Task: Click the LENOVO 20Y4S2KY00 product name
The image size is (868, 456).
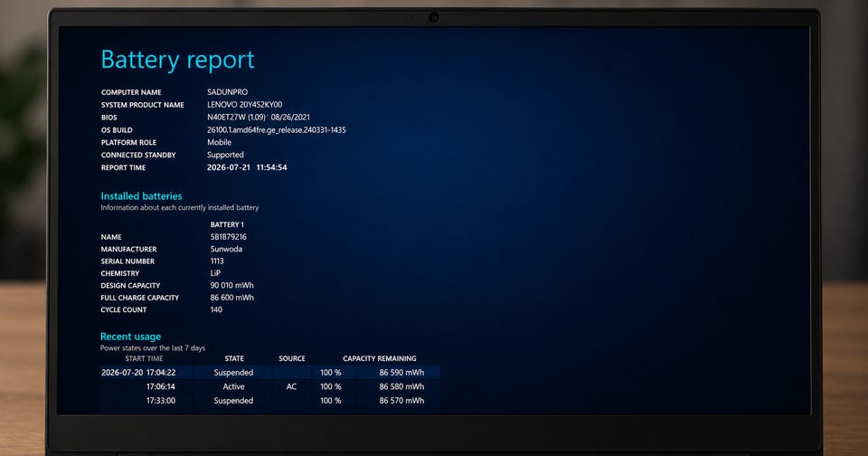Action: pos(245,105)
